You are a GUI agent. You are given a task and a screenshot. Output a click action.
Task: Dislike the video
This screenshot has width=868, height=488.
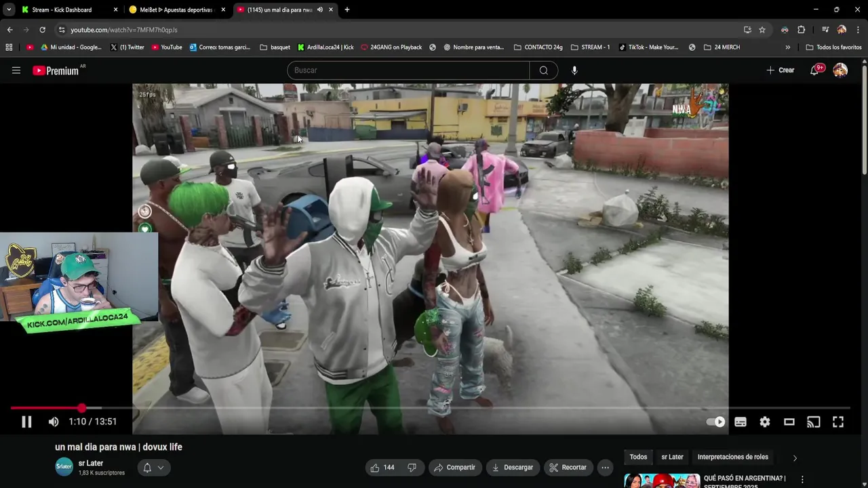(412, 468)
